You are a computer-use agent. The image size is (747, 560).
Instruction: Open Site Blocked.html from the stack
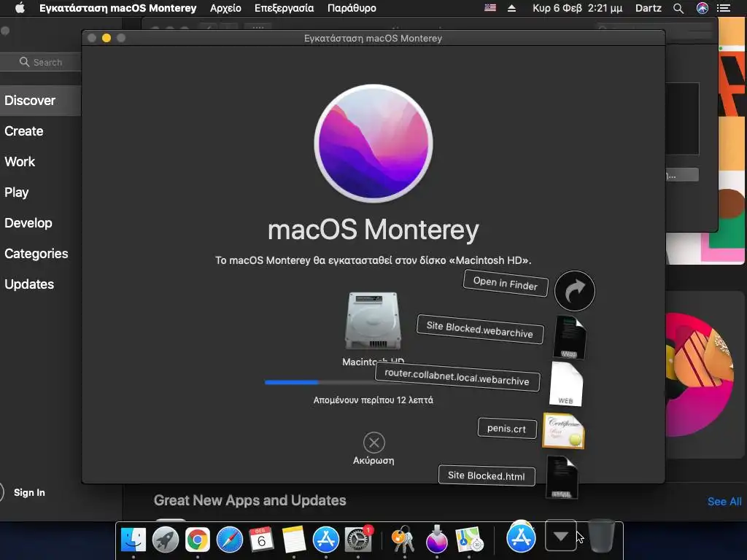487,475
